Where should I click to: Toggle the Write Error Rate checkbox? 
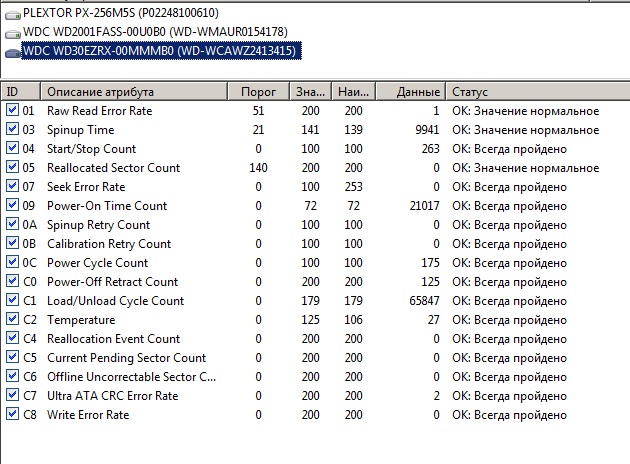(12, 415)
